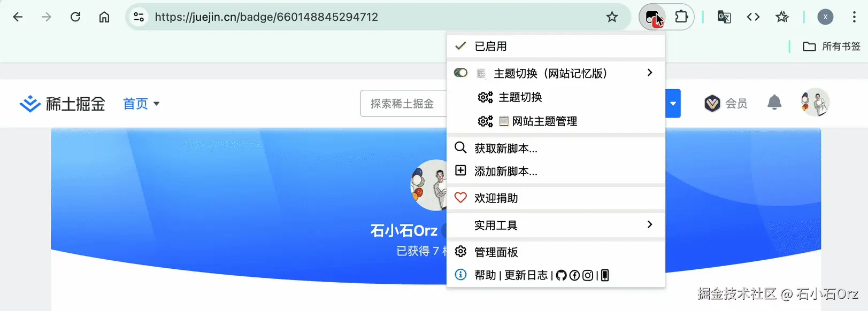Open the browser home page
Screen dimensions: 868x311
pyautogui.click(x=104, y=17)
